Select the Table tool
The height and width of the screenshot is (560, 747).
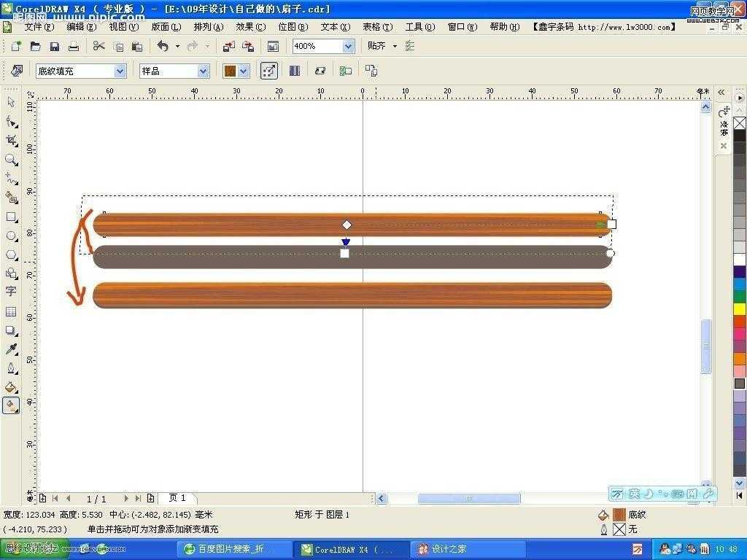[x=11, y=311]
